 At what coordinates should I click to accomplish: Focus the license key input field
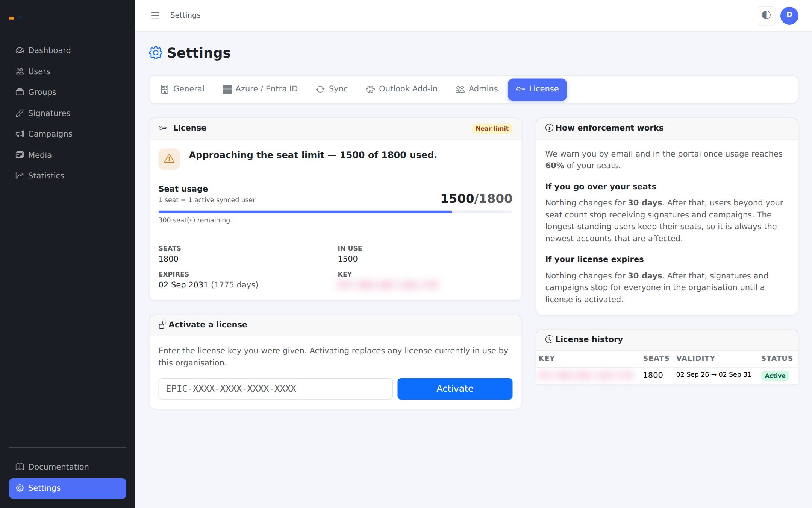click(x=276, y=389)
